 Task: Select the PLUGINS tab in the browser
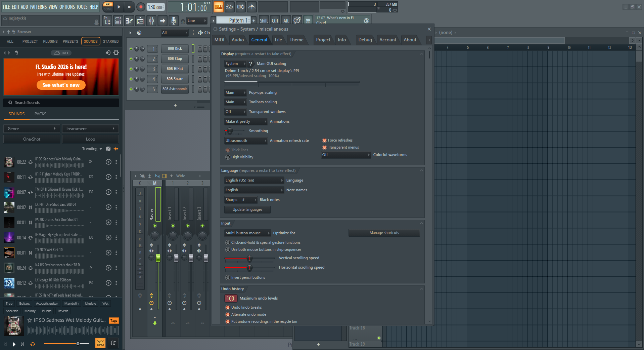coord(50,41)
